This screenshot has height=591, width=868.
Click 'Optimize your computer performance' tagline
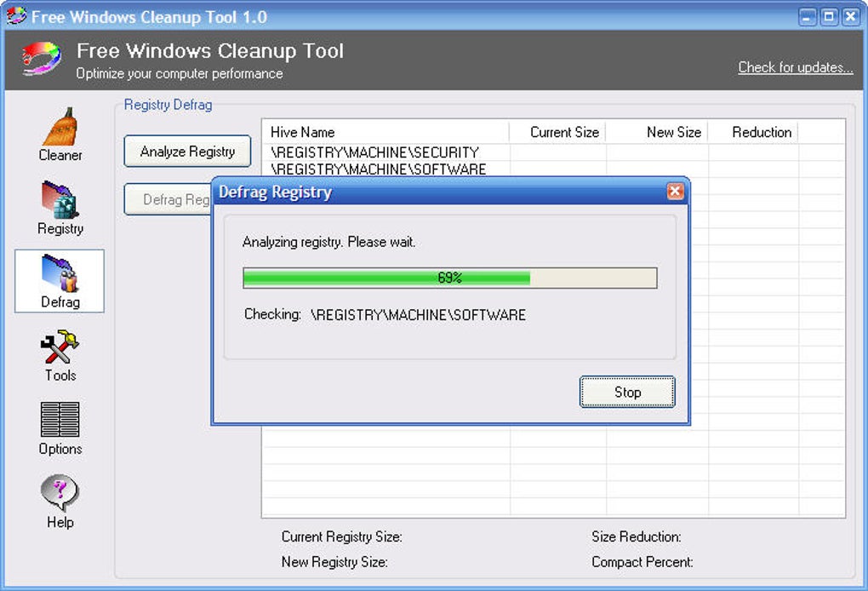tap(180, 74)
